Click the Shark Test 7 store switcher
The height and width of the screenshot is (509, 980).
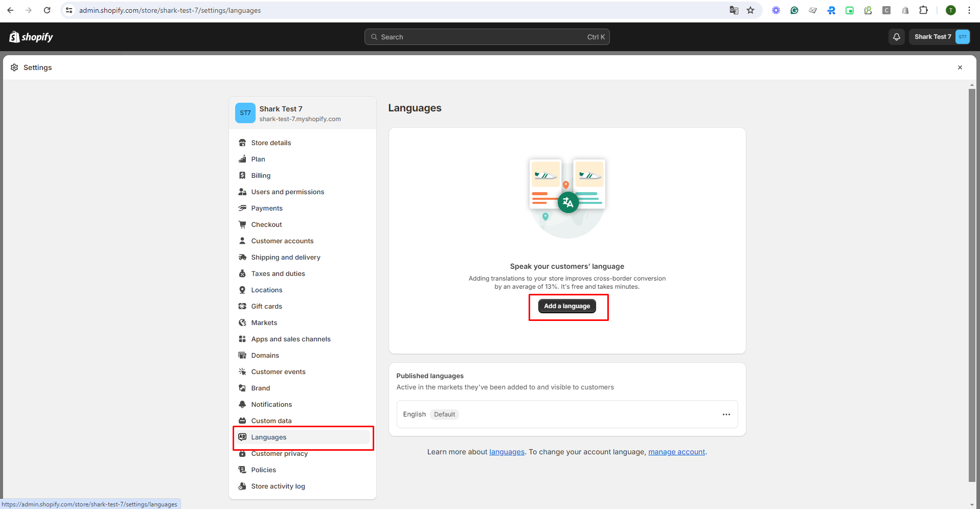(939, 36)
